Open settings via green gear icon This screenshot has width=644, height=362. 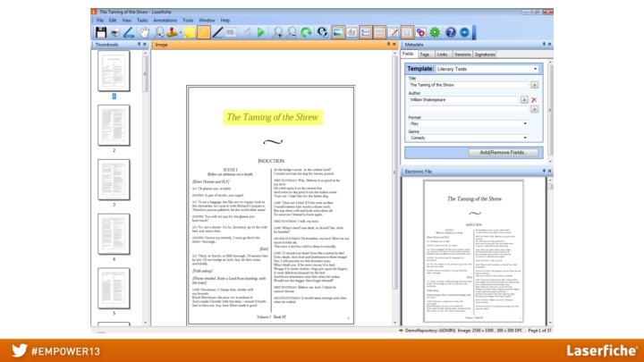pyautogui.click(x=435, y=32)
